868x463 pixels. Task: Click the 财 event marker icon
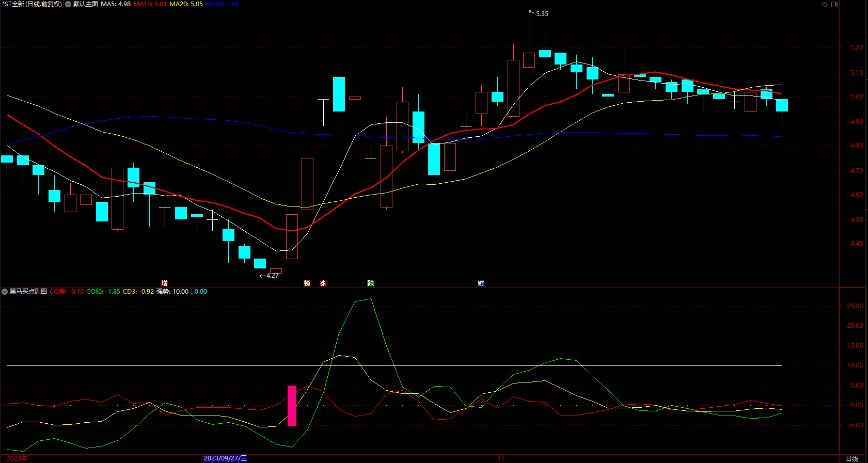click(x=481, y=283)
